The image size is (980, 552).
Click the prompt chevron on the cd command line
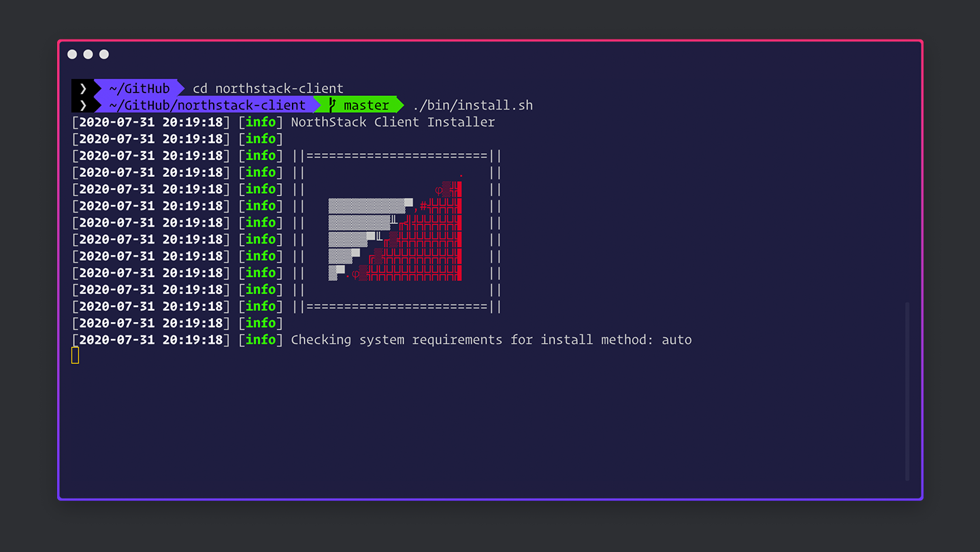(x=83, y=88)
